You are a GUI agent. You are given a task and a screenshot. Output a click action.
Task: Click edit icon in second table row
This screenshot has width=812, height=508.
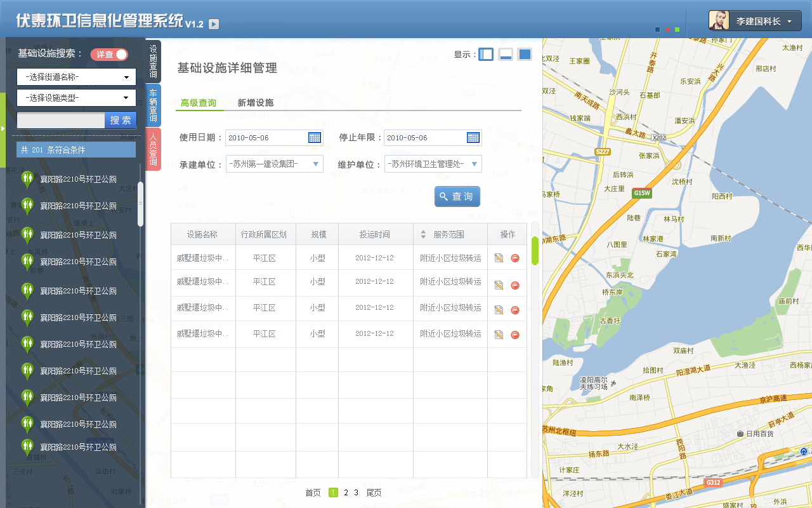(499, 285)
